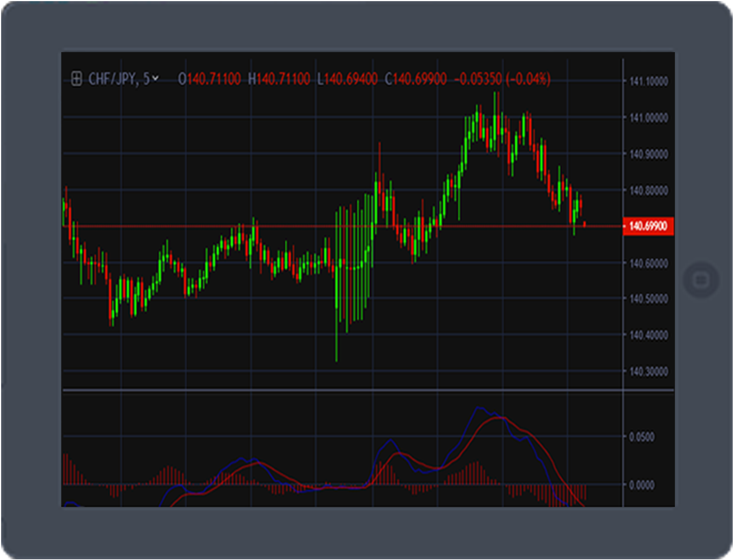Viewport: 735px width, 560px height.
Task: Expand the CHF/JPY, 5 dropdown chevron
Action: (155, 79)
